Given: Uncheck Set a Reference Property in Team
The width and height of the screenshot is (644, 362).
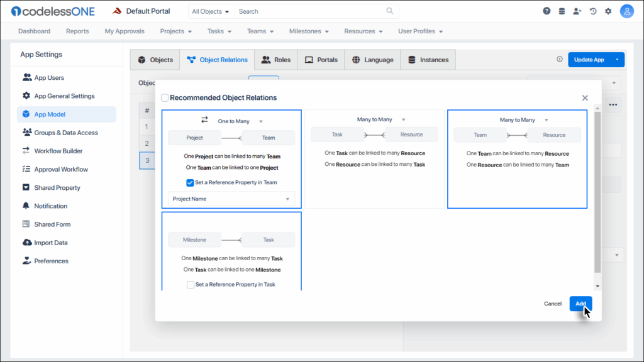Looking at the screenshot, I should click(190, 183).
